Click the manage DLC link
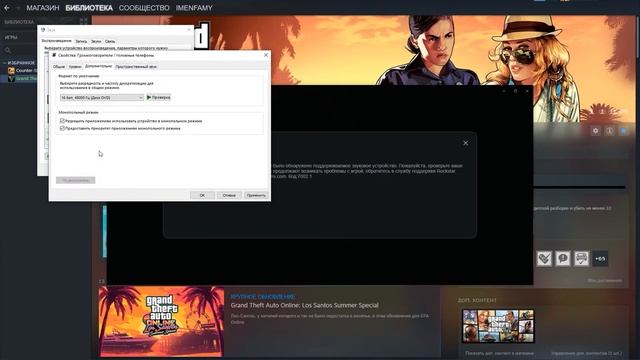640x360 pixels. coord(587,353)
